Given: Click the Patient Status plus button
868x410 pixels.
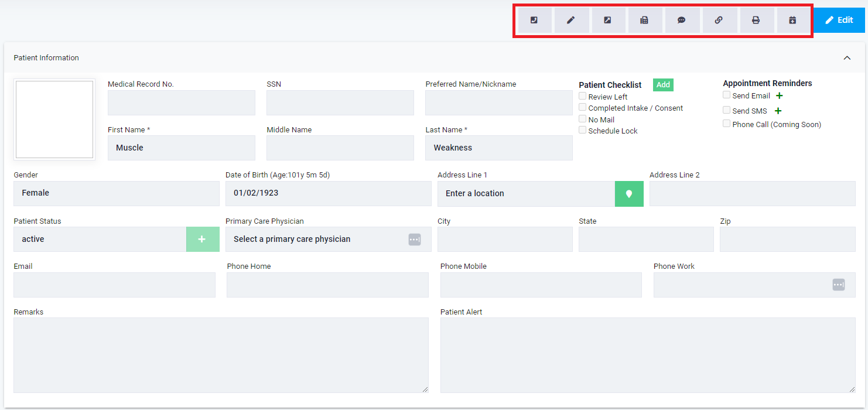Looking at the screenshot, I should pyautogui.click(x=203, y=239).
